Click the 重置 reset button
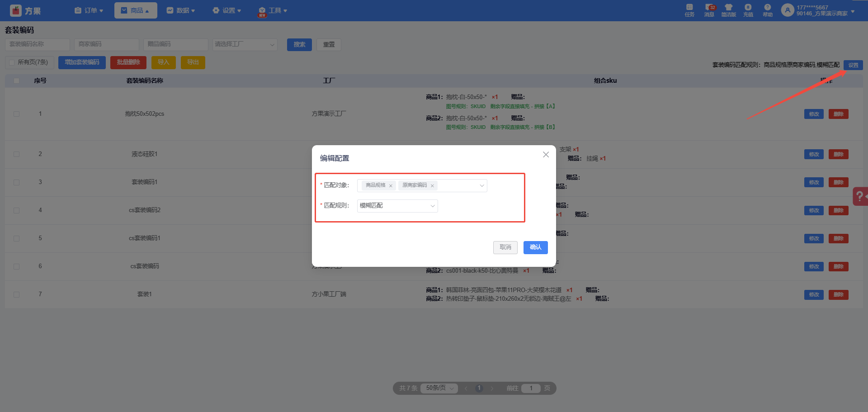Viewport: 868px width, 412px height. [329, 44]
